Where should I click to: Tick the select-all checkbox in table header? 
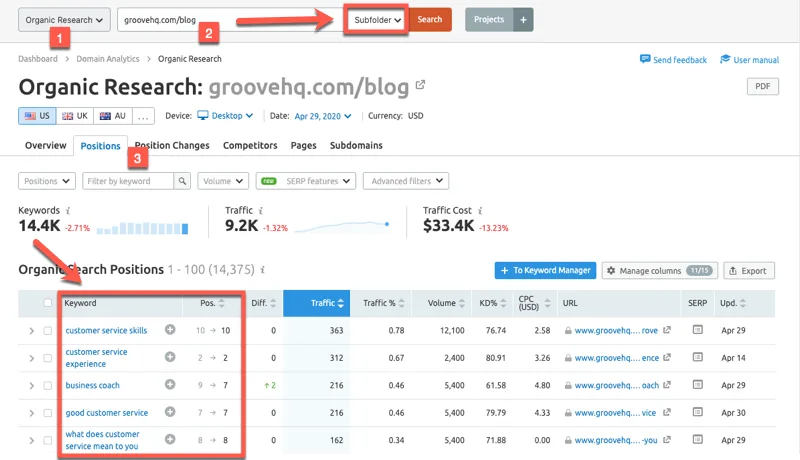pyautogui.click(x=47, y=303)
